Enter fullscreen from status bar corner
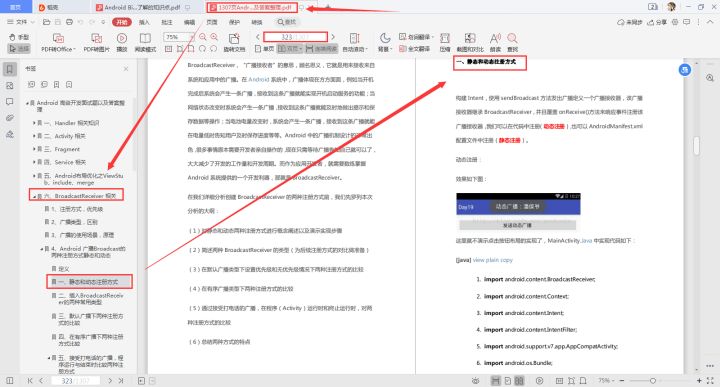 tap(710, 381)
